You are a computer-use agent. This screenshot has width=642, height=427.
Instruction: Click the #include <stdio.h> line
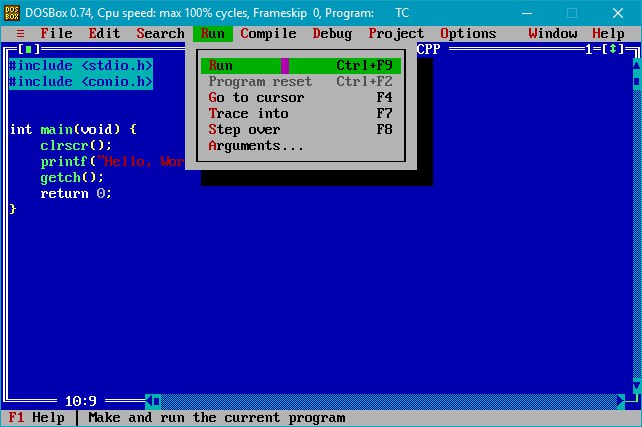click(81, 66)
